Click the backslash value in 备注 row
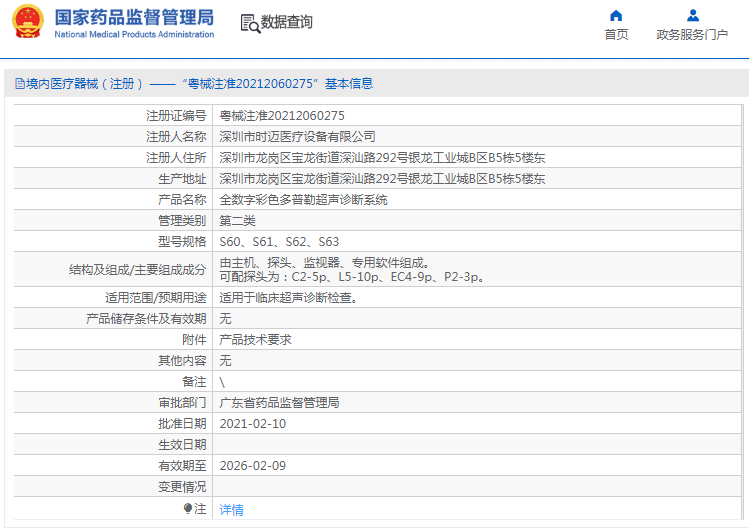The width and height of the screenshot is (749, 532). 222,382
